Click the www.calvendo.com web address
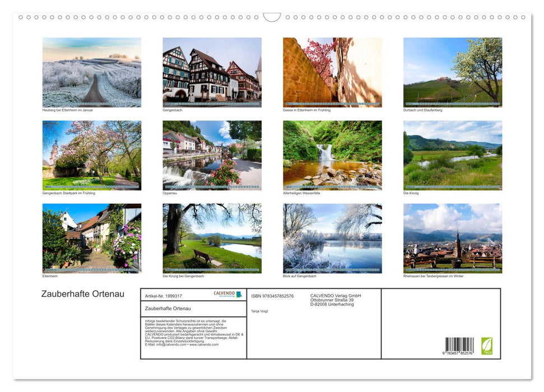This screenshot has width=544, height=392. coord(204,344)
